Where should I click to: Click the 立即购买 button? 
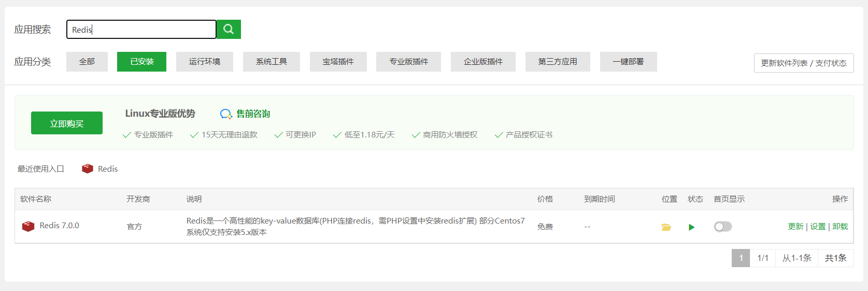pos(67,123)
